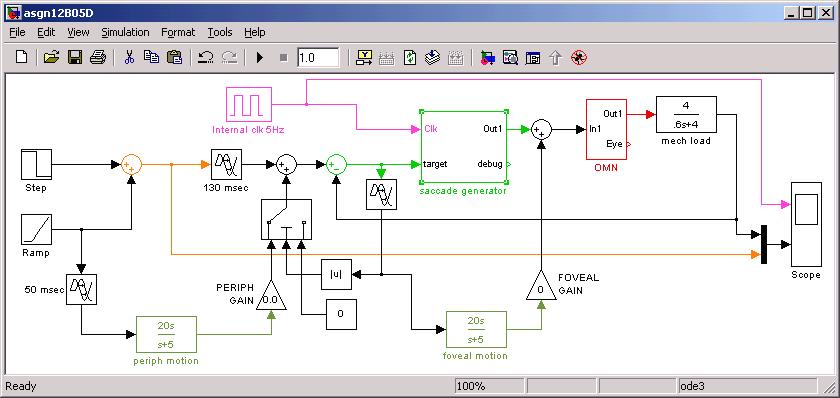Open the Simulation menu
Image resolution: width=840 pixels, height=398 pixels.
(125, 32)
